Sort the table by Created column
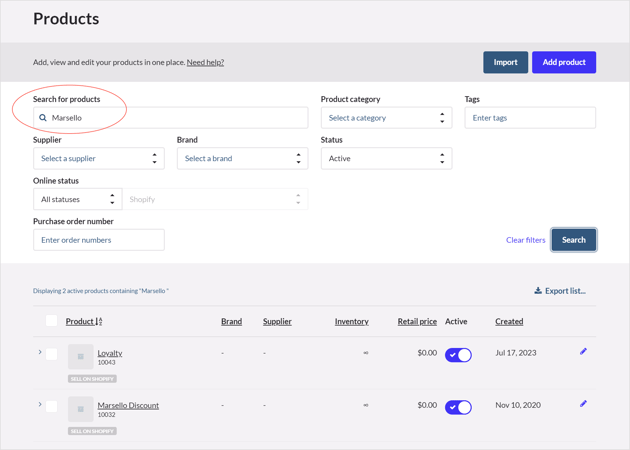 click(509, 321)
